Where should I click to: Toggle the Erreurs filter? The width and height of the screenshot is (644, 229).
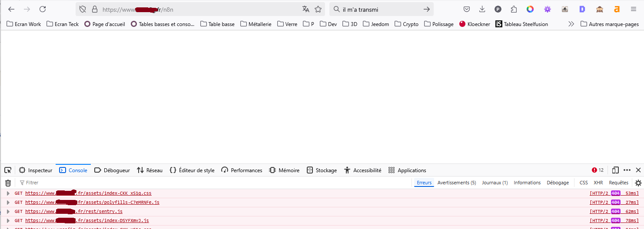pos(424,183)
